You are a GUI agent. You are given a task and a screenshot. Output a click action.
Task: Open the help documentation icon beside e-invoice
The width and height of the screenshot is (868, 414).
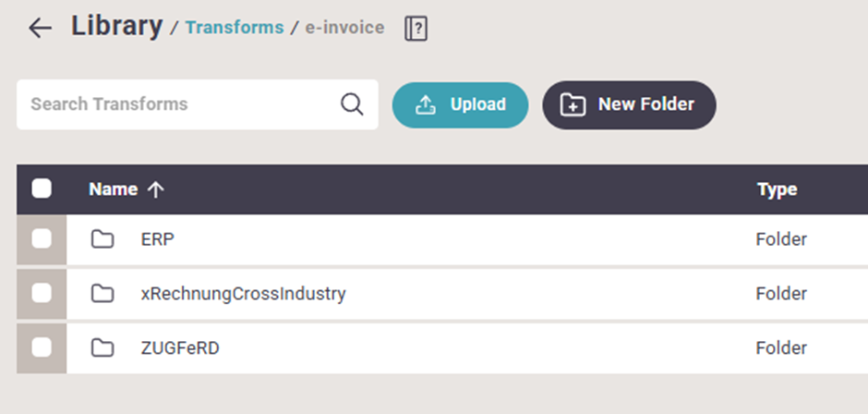[416, 29]
